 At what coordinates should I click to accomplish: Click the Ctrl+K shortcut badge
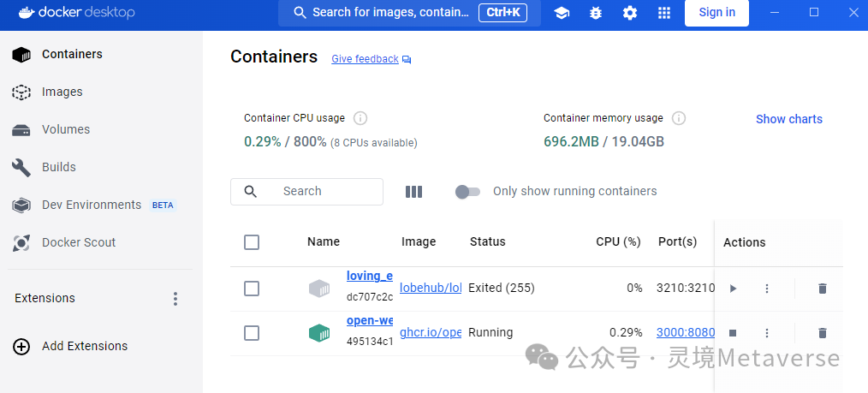tap(502, 13)
